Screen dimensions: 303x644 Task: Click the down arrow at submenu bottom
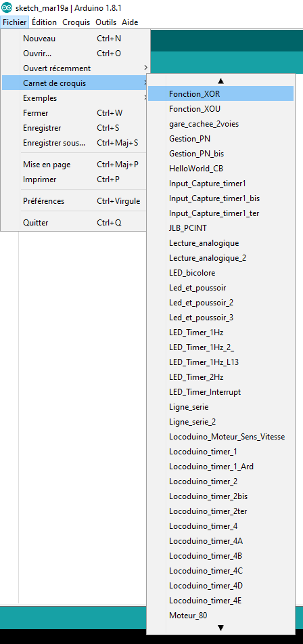pos(221,627)
